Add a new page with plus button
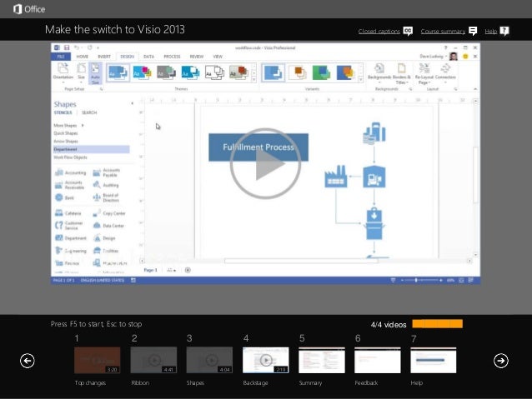The image size is (532, 399). [x=188, y=270]
